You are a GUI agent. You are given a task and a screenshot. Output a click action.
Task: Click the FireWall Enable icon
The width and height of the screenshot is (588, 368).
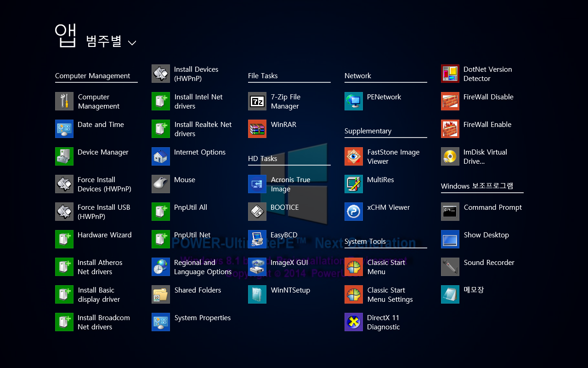click(450, 129)
